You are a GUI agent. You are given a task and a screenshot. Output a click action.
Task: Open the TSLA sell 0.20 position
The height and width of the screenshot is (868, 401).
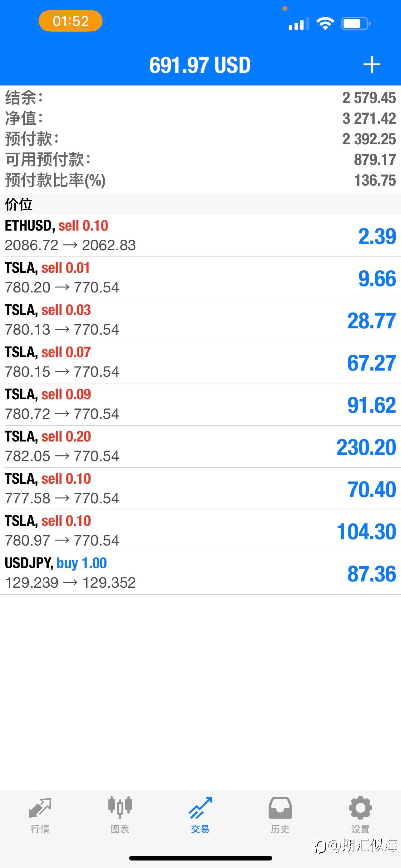point(200,446)
